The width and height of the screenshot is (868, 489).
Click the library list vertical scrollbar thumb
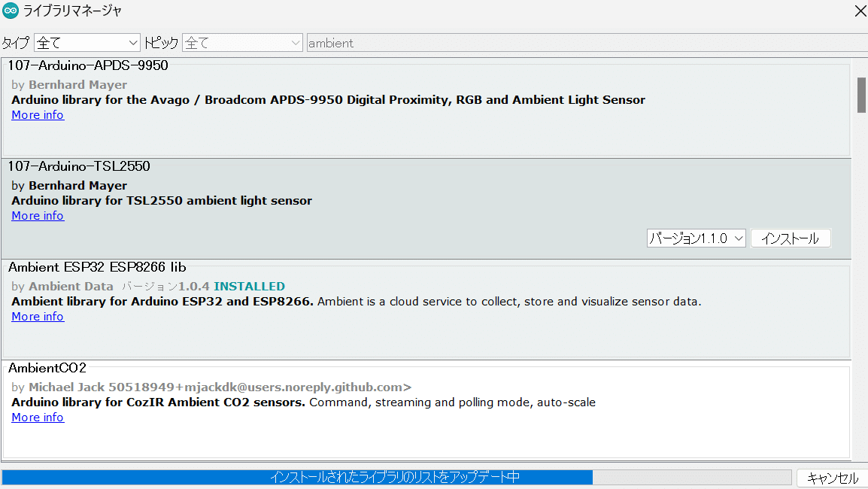[x=861, y=95]
